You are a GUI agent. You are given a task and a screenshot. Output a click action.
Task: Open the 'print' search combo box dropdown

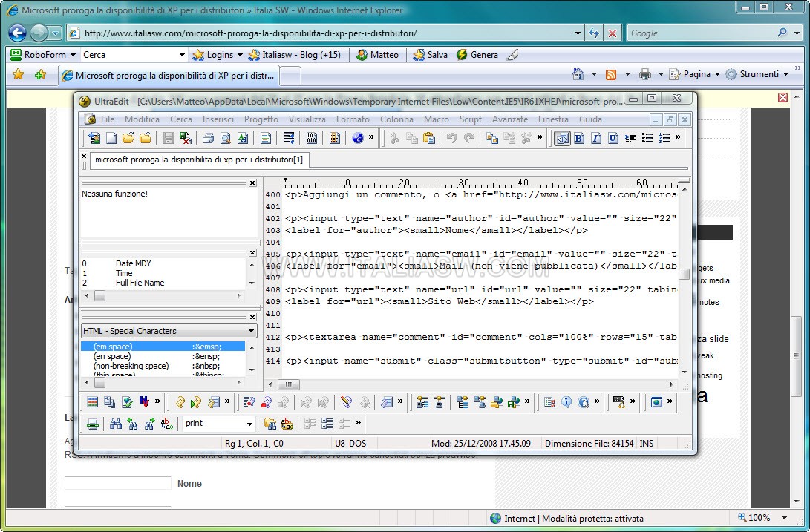point(249,424)
